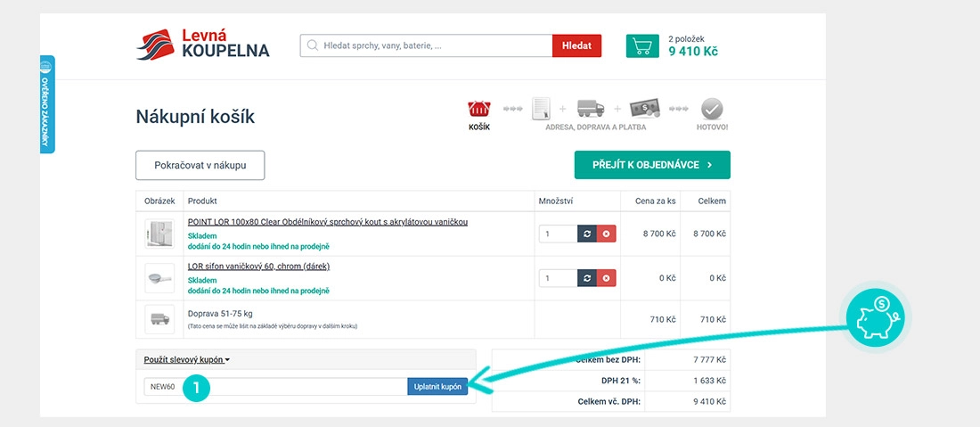Click the Hotovo checkmark step icon

tap(712, 109)
